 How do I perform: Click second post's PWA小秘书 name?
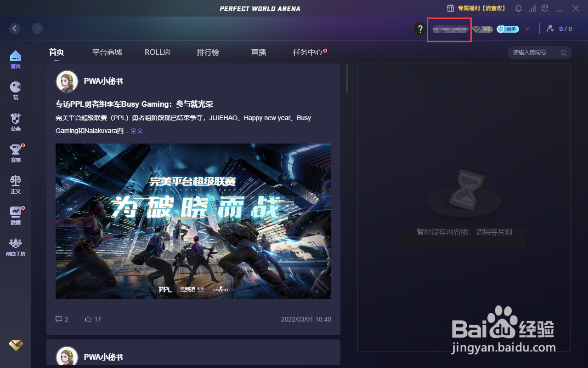(x=103, y=357)
